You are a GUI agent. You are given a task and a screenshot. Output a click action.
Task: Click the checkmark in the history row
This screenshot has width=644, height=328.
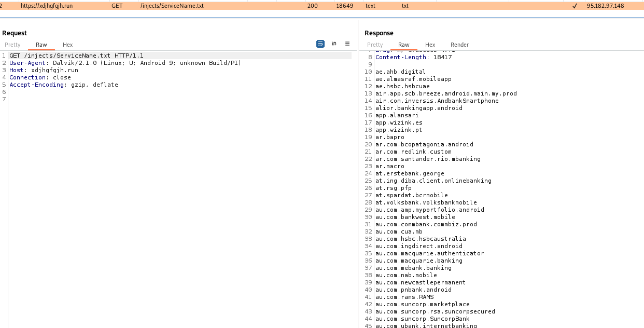[x=573, y=5]
